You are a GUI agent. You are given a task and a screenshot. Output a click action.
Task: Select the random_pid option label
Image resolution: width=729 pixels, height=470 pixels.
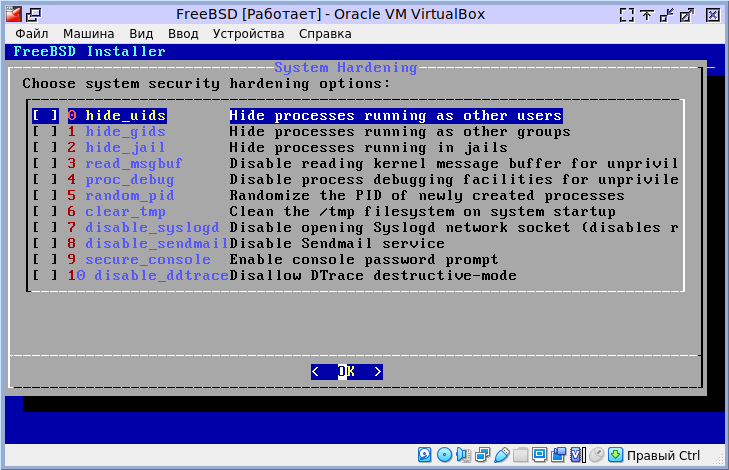(x=130, y=195)
